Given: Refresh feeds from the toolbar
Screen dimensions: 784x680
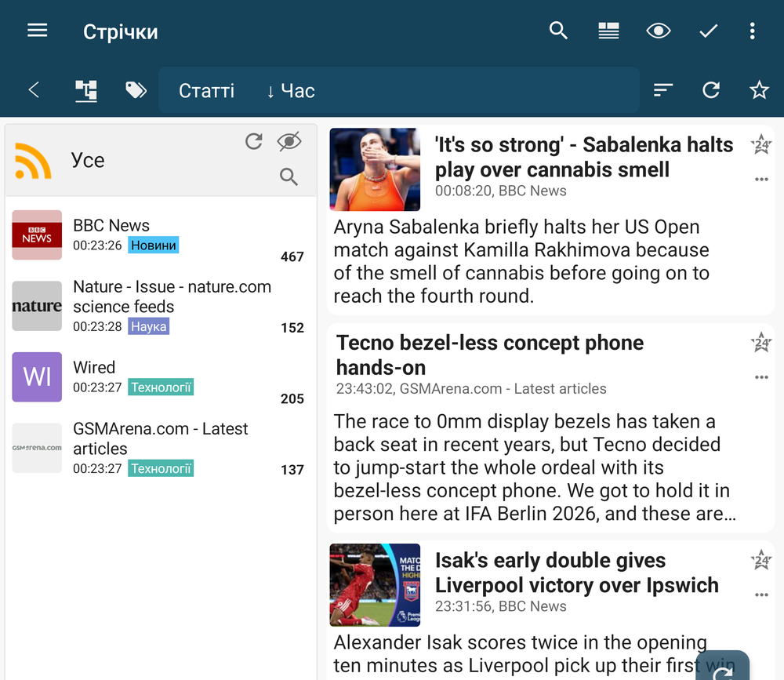Looking at the screenshot, I should pyautogui.click(x=711, y=90).
